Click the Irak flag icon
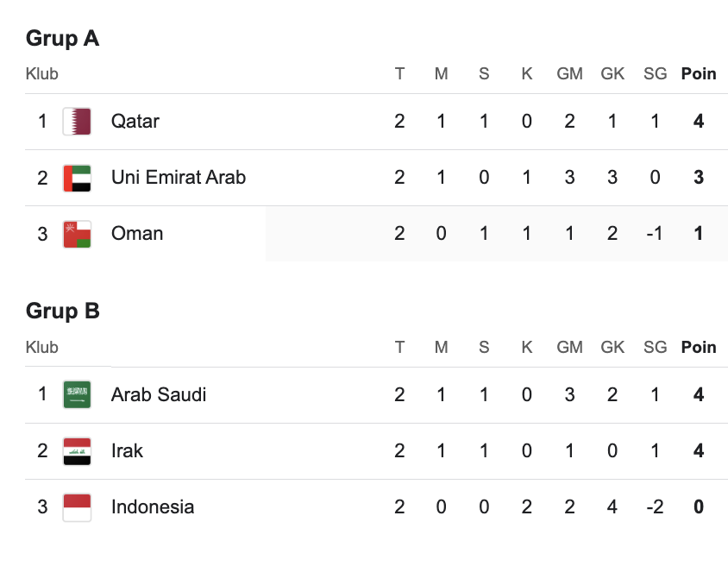This screenshot has width=728, height=566. [77, 451]
